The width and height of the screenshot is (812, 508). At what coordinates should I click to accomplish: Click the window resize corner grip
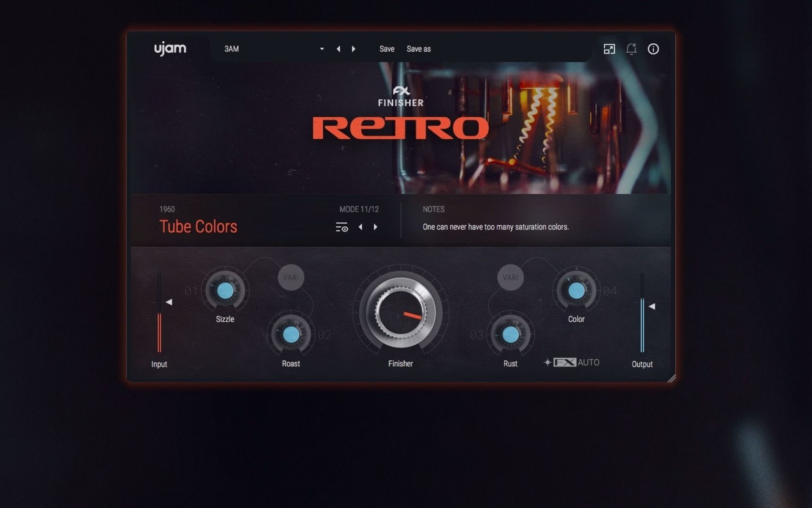671,378
